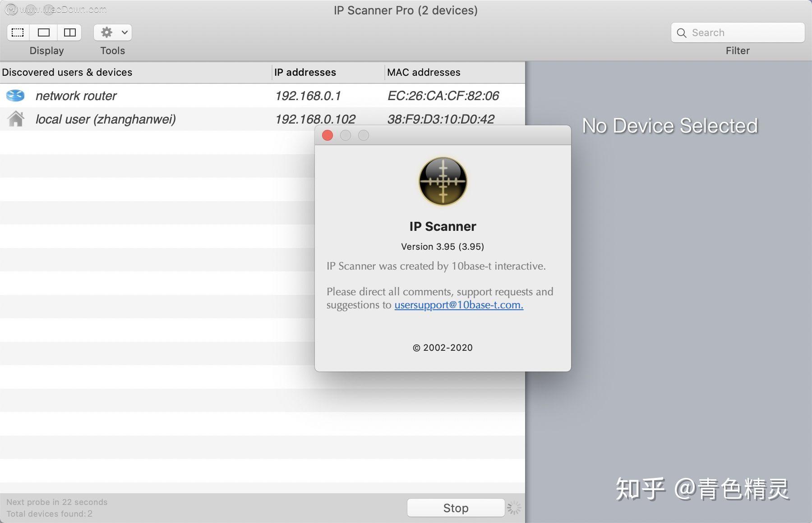The width and height of the screenshot is (812, 523).
Task: Click inside the Search filter field
Action: 740,32
